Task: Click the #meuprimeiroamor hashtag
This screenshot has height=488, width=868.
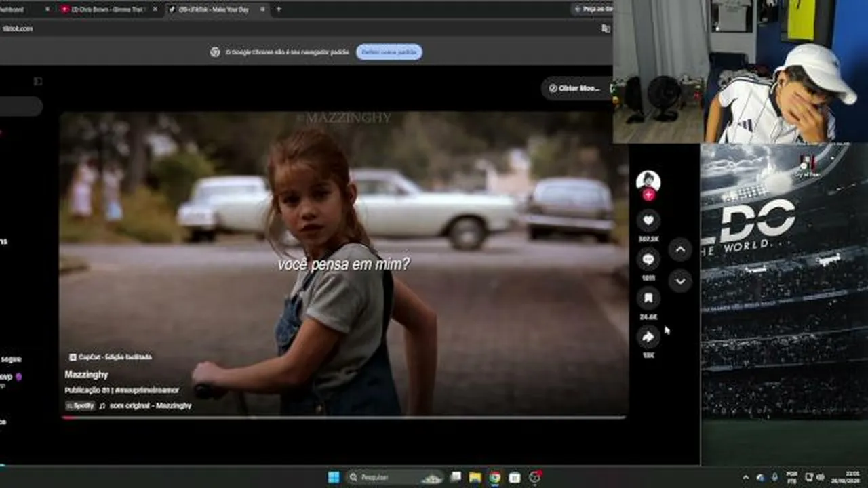Action: [x=147, y=390]
